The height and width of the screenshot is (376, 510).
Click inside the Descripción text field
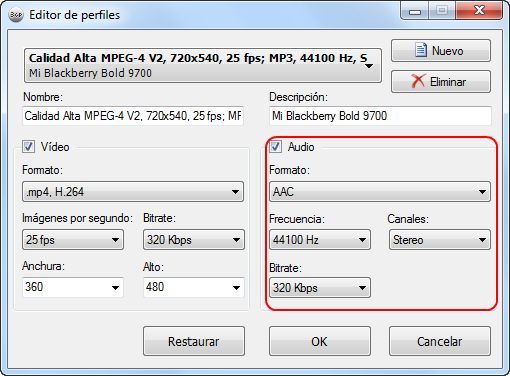[x=380, y=116]
